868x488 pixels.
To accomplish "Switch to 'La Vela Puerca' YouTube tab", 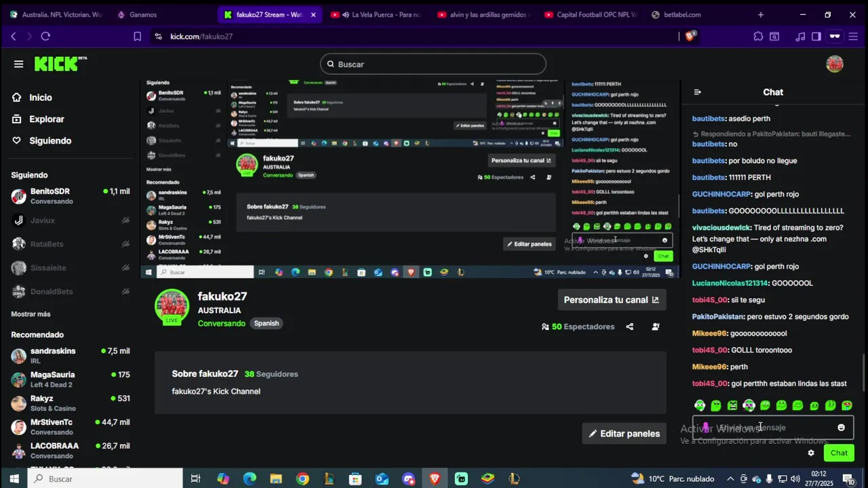I will 377,15.
